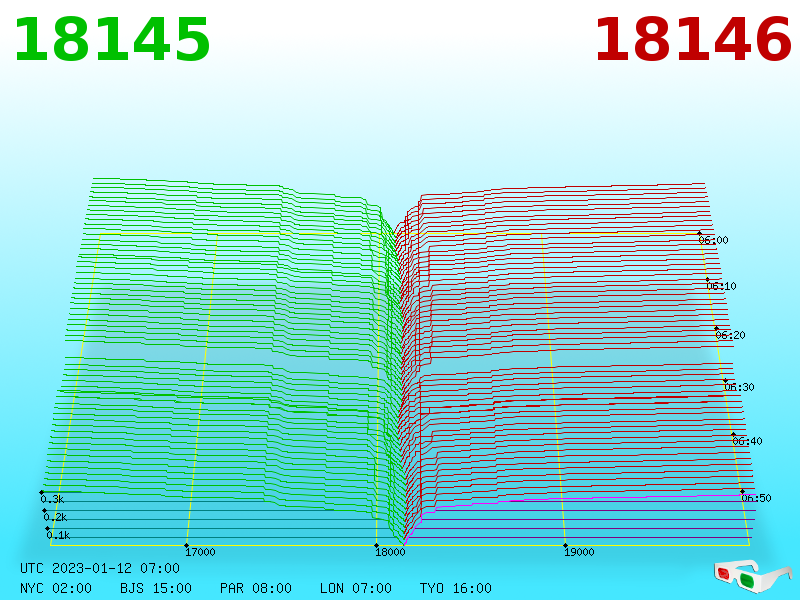
Task: Click the 17000 price axis label
Action: (200, 552)
